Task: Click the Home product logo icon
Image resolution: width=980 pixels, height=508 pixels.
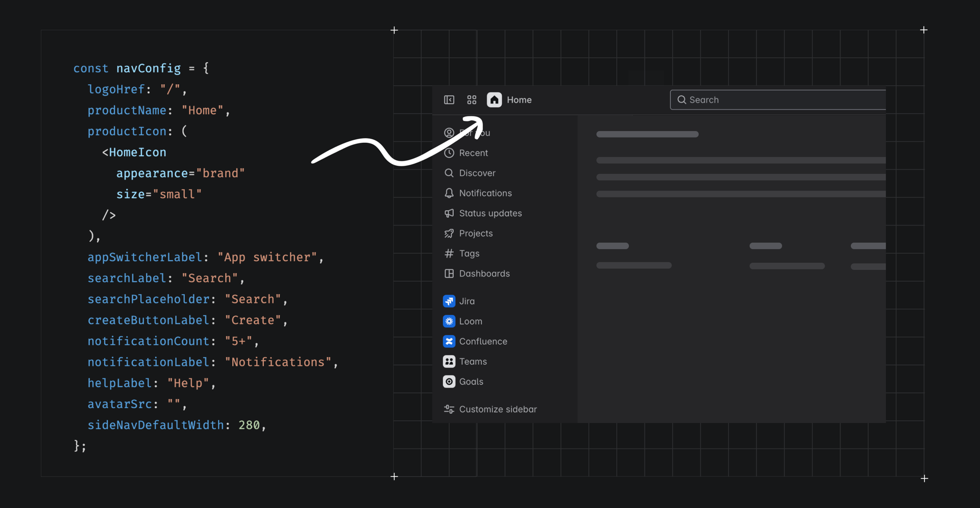Action: click(494, 100)
